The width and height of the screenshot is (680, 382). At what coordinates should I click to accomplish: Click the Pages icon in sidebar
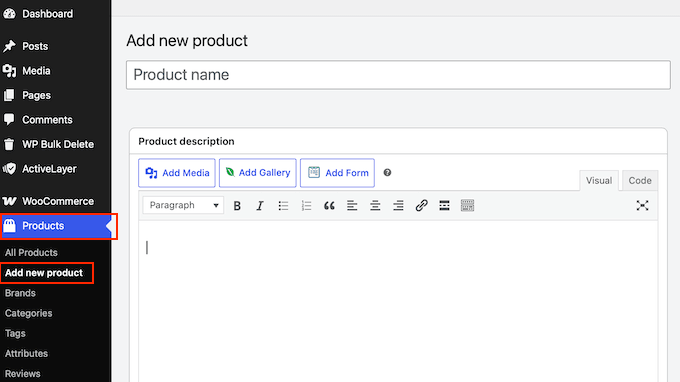(9, 95)
